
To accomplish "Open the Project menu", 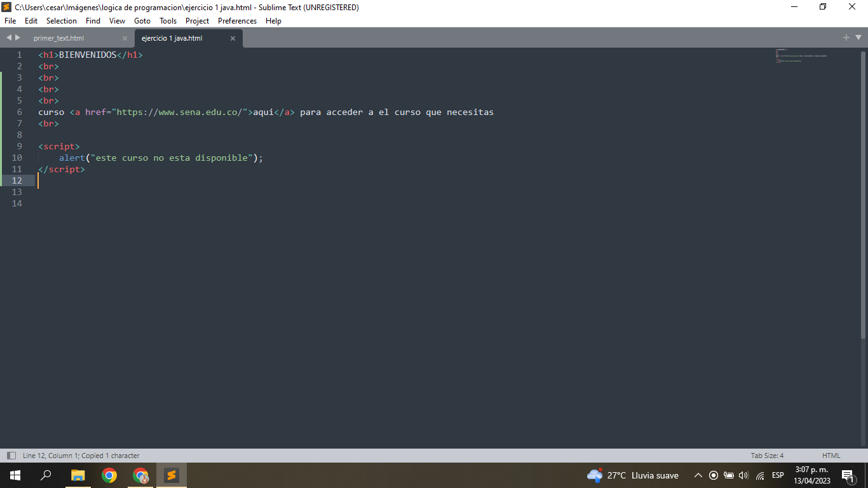I will 198,21.
